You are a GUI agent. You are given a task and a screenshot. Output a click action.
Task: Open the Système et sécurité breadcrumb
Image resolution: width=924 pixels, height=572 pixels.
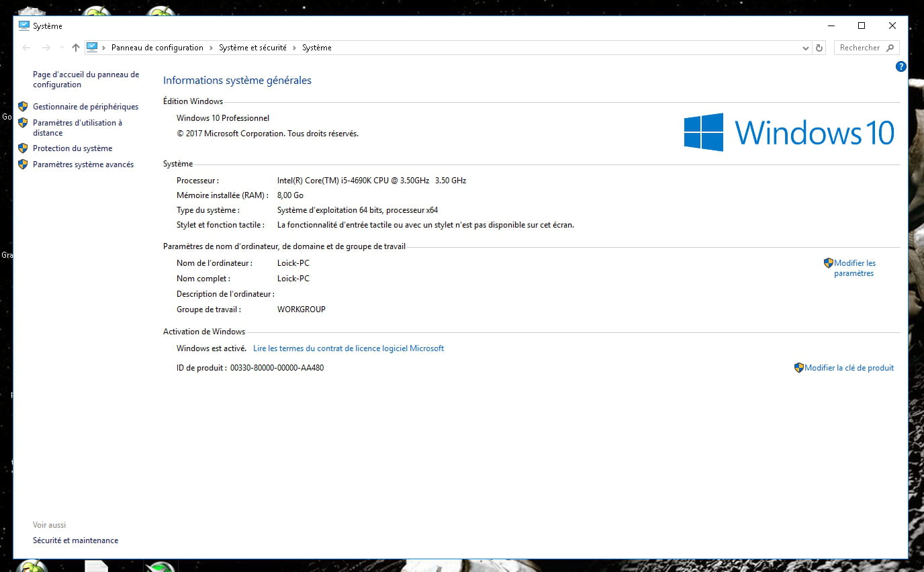(x=252, y=48)
